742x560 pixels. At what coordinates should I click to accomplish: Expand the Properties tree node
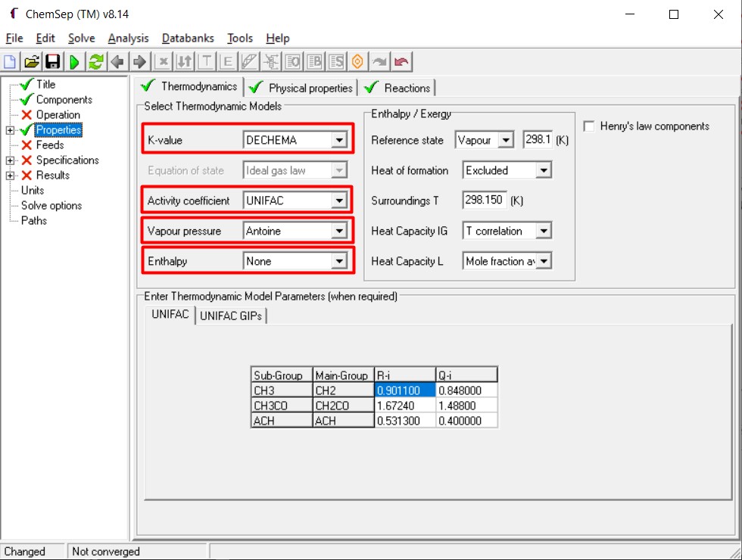(x=10, y=130)
